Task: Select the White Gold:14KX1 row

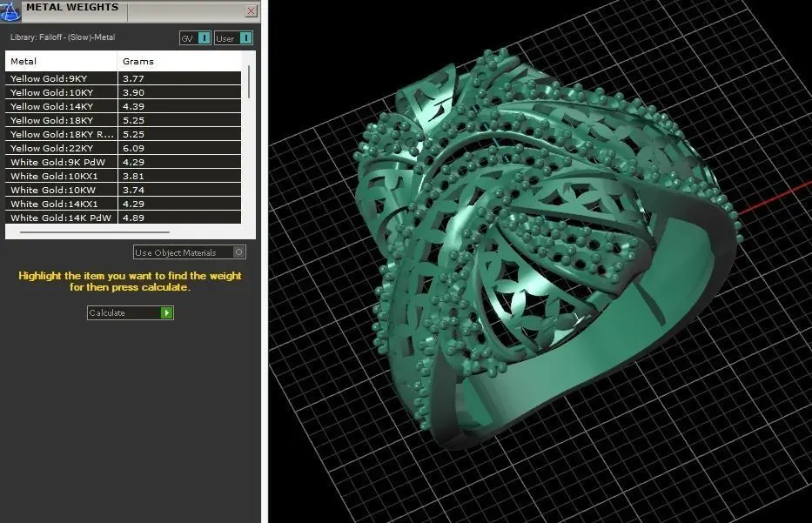Action: click(x=124, y=204)
